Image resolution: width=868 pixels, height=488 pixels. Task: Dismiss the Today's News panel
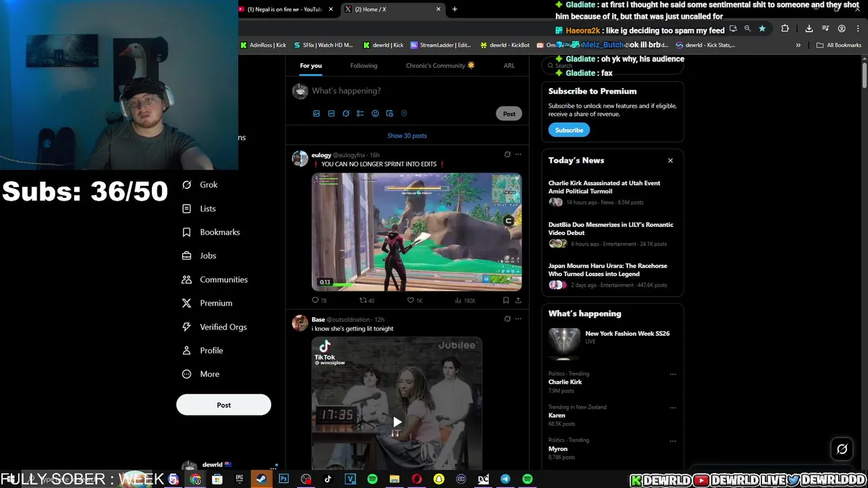670,161
